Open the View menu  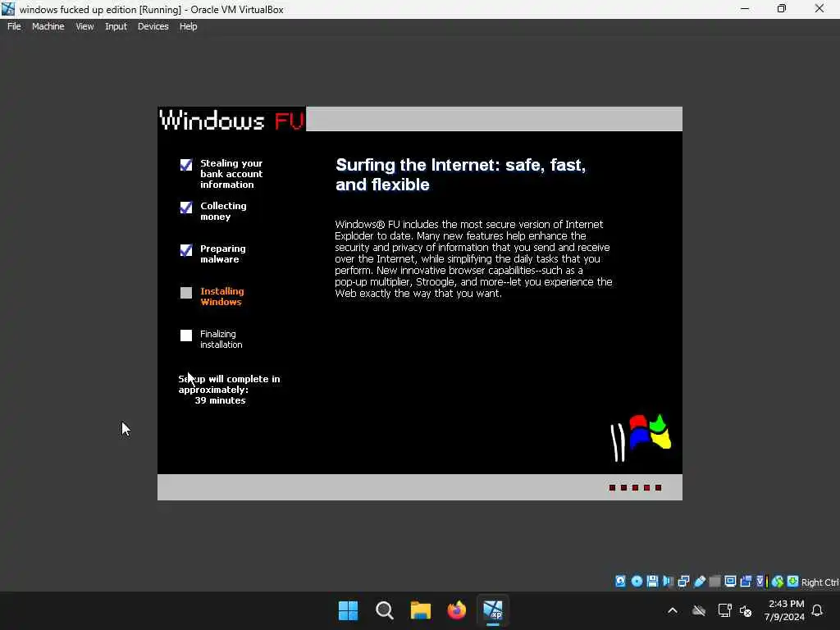coord(84,26)
